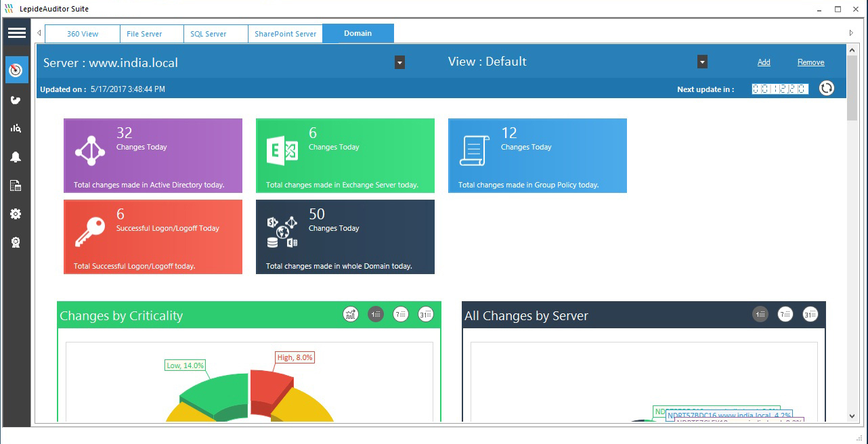Select 7-day view for All Changes by Server
868x444 pixels.
coord(785,314)
